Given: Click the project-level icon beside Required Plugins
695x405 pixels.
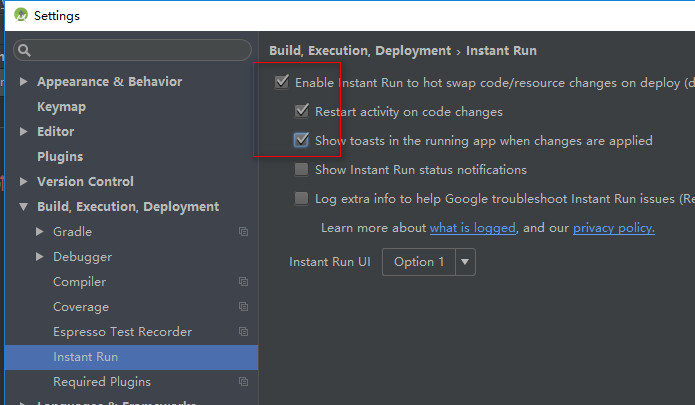Looking at the screenshot, I should (243, 382).
